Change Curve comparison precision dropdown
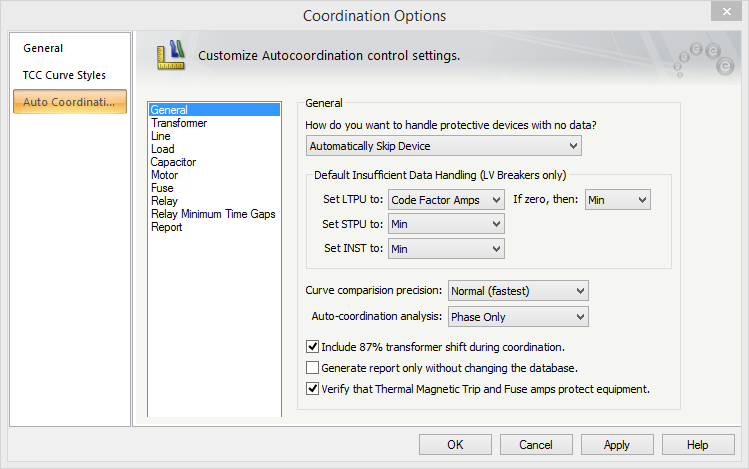The image size is (749, 469). coord(518,291)
